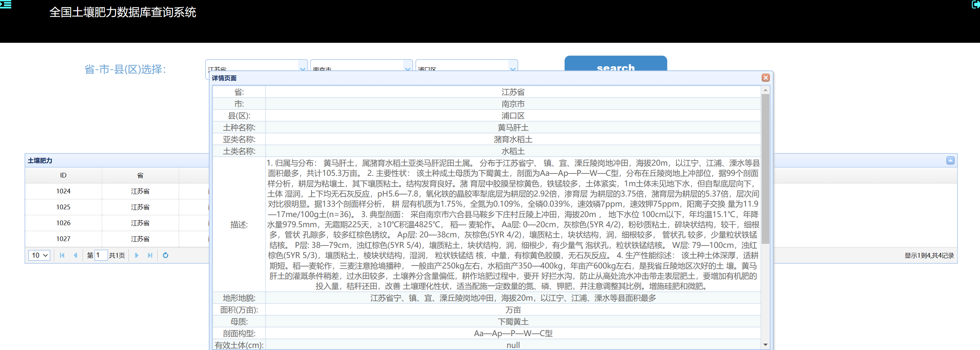Click 显示1到4,共4记录 status text
This screenshot has width=980, height=350.
(x=929, y=255)
